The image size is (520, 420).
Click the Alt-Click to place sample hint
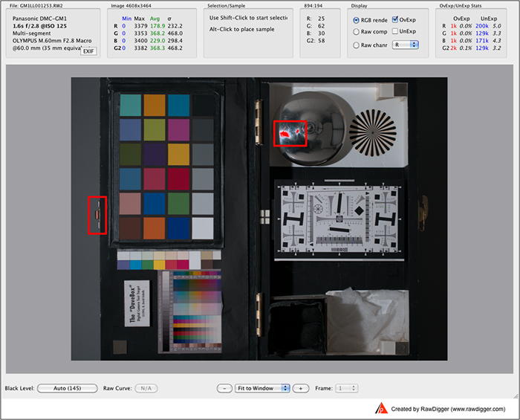[241, 29]
